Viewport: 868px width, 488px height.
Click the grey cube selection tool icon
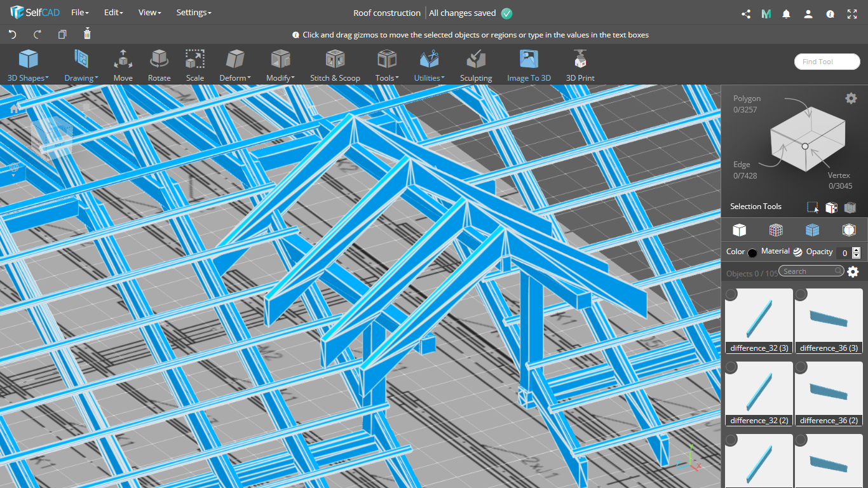(x=850, y=207)
